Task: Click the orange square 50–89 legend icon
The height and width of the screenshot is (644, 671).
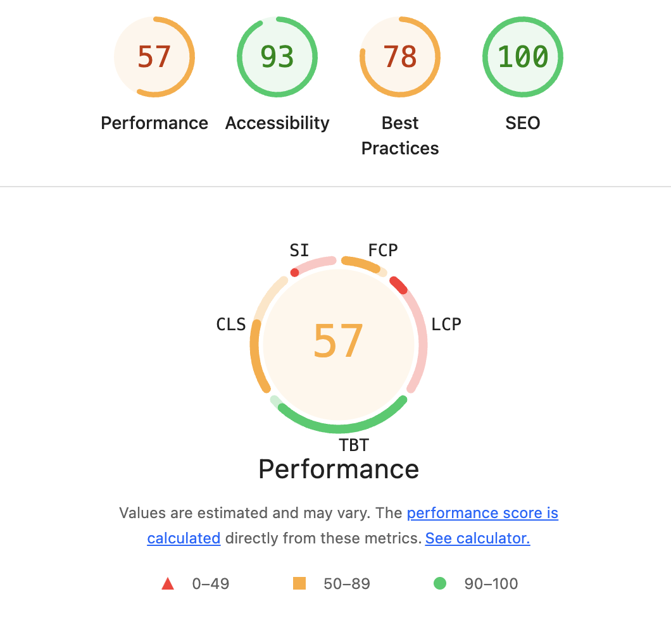Action: click(x=299, y=583)
